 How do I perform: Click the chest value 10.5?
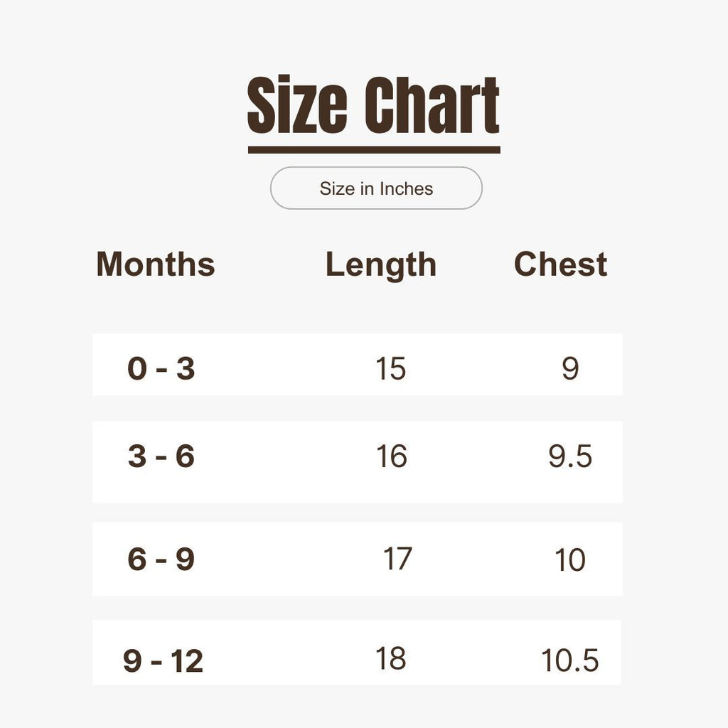click(570, 660)
